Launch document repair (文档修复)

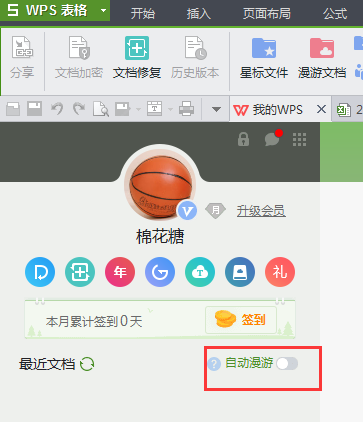(x=137, y=57)
